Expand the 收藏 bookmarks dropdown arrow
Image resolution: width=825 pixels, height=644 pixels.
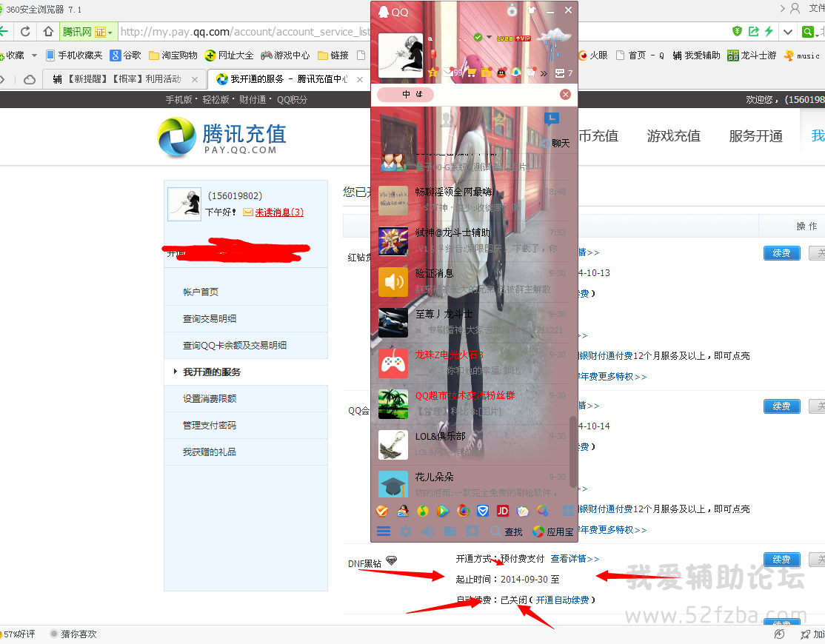[32, 56]
